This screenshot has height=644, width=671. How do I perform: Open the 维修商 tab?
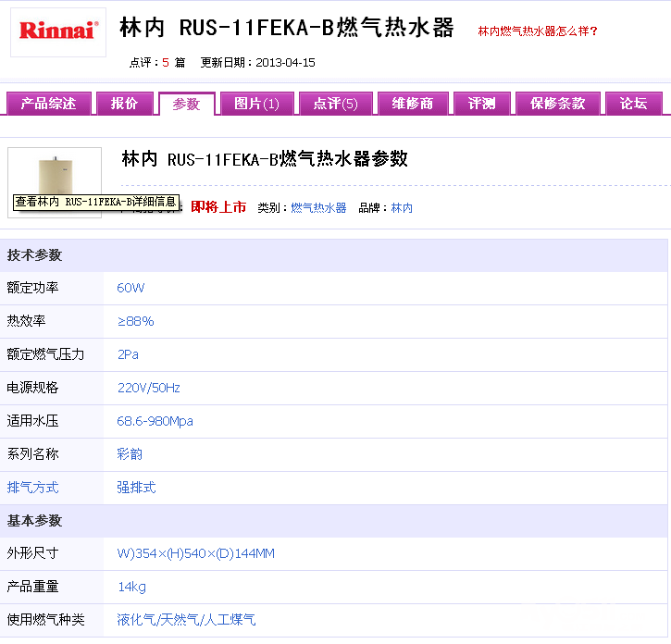(413, 104)
